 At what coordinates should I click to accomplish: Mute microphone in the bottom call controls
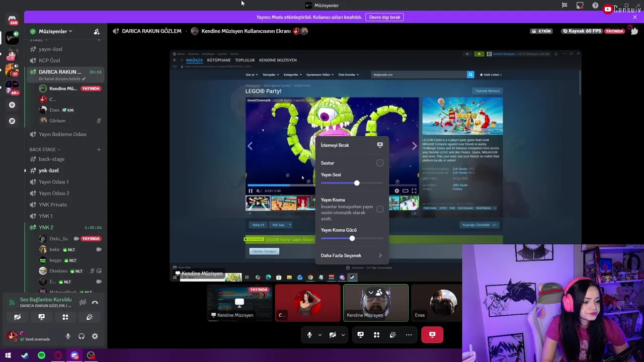click(309, 335)
